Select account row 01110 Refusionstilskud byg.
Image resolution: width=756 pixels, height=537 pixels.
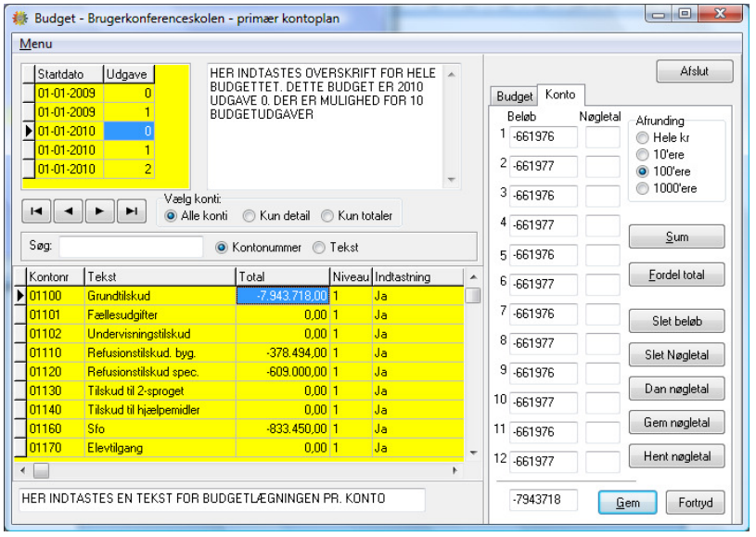(x=239, y=352)
